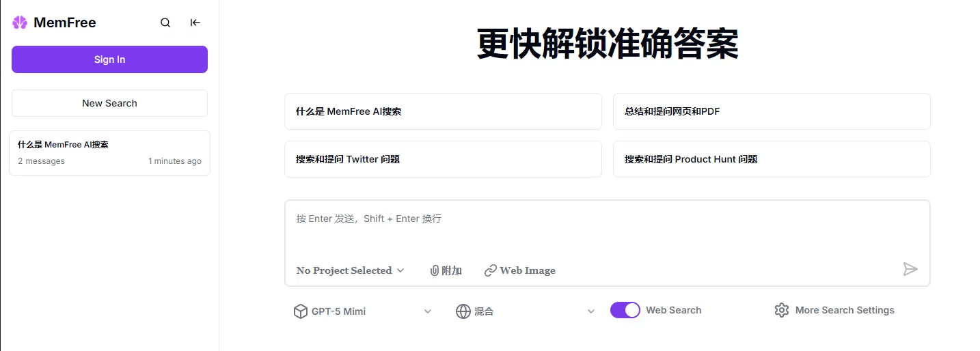Open the GPT-5 Mimi model dropdown chevron
This screenshot has width=980, height=351.
click(428, 311)
